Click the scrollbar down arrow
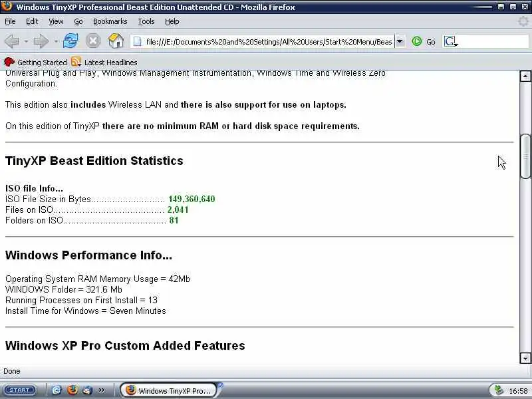 point(525,358)
